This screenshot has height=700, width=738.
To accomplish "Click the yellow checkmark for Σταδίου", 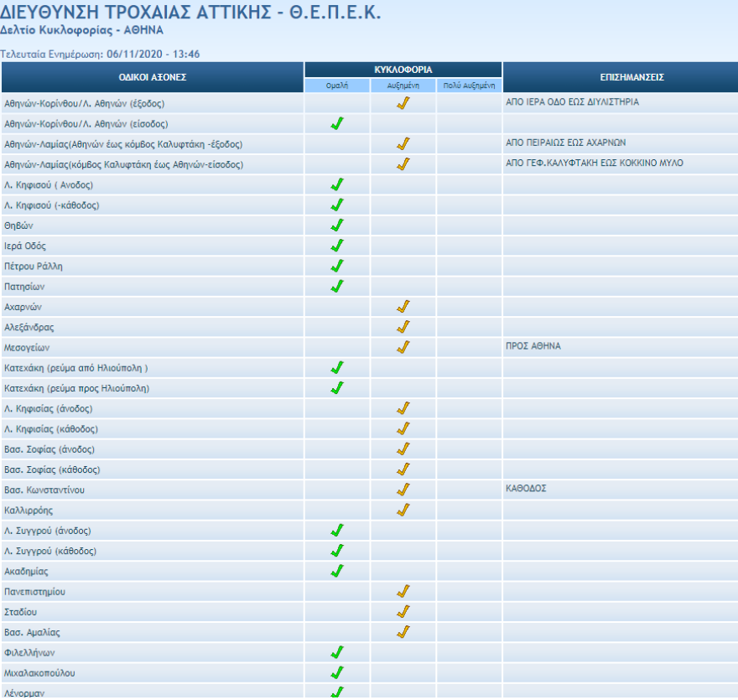I will pyautogui.click(x=403, y=612).
